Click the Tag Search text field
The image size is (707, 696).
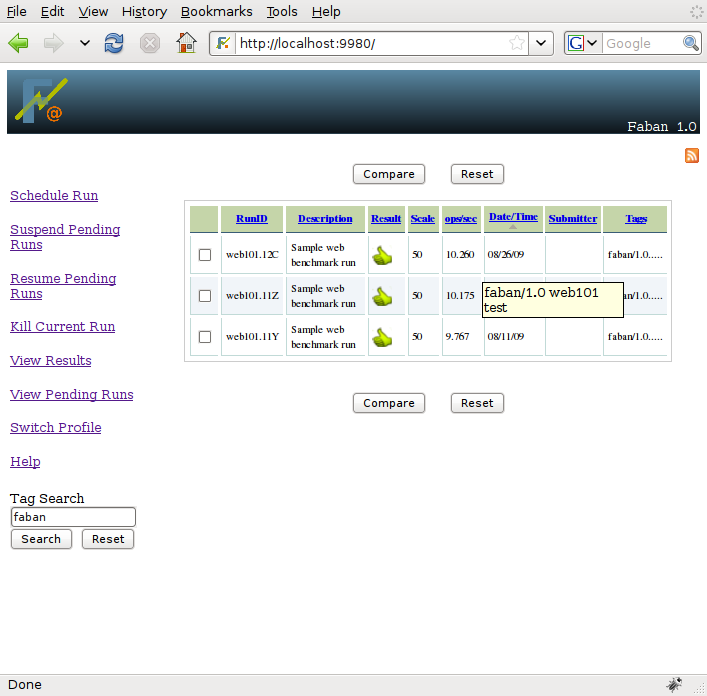click(x=73, y=517)
